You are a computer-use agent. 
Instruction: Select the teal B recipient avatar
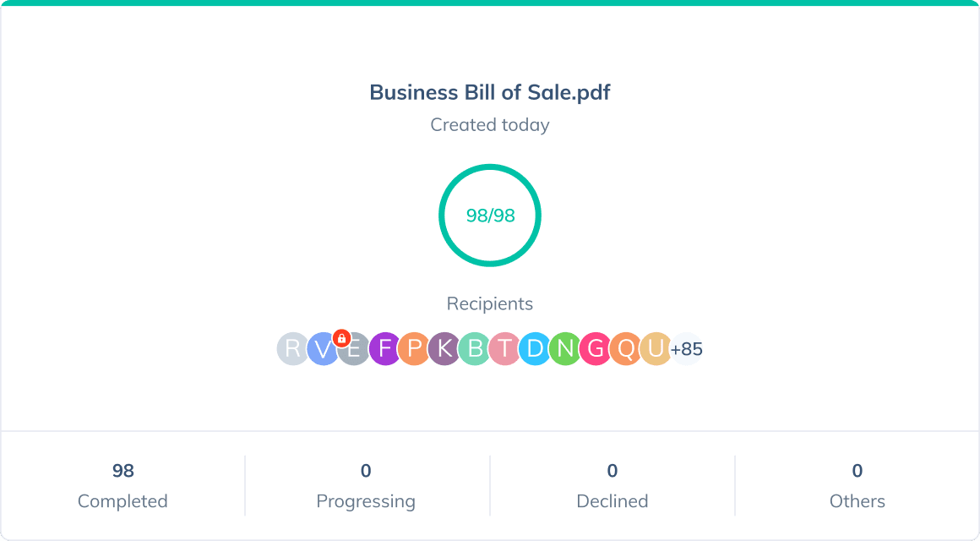(475, 348)
